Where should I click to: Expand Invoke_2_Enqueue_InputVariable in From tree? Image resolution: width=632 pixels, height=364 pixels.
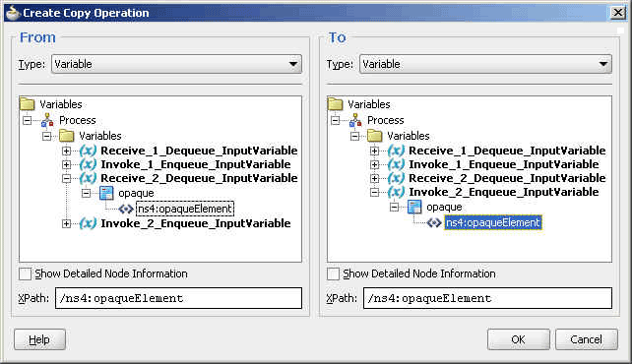(x=67, y=223)
